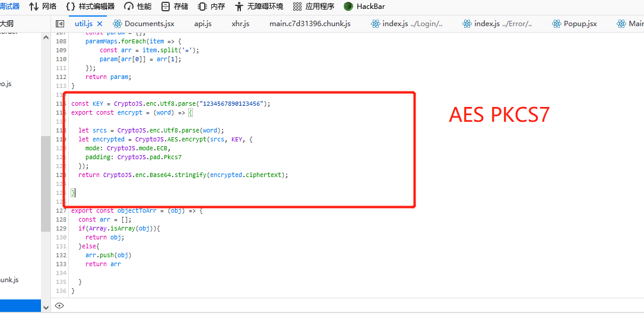The image size is (644, 322).
Task: Open the Storage (存储) panel
Action: pyautogui.click(x=175, y=7)
